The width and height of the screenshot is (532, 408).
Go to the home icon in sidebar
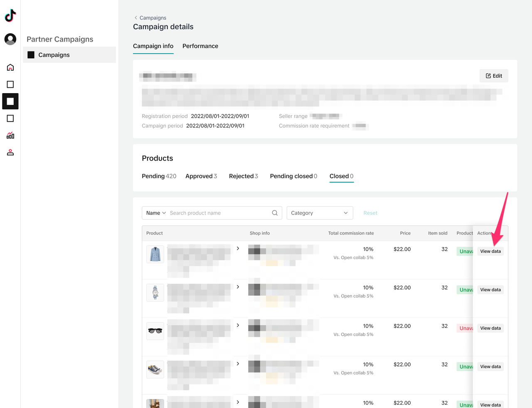10,67
